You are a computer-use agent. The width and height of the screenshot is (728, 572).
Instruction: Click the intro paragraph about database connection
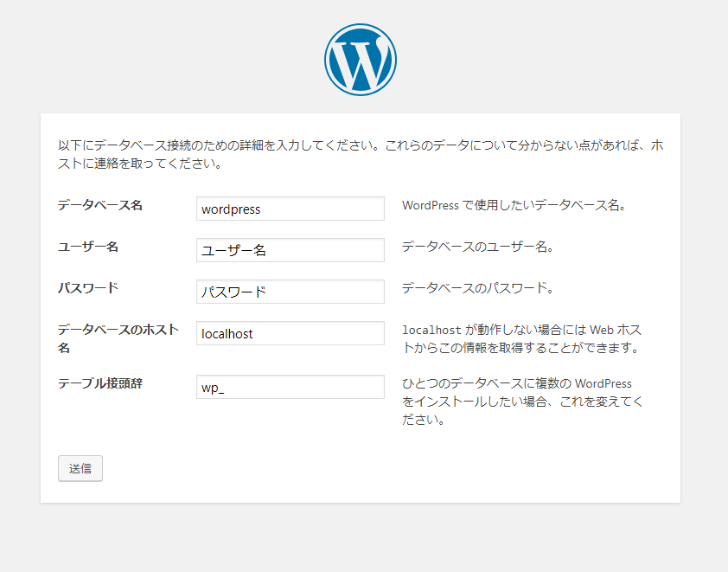pyautogui.click(x=361, y=154)
